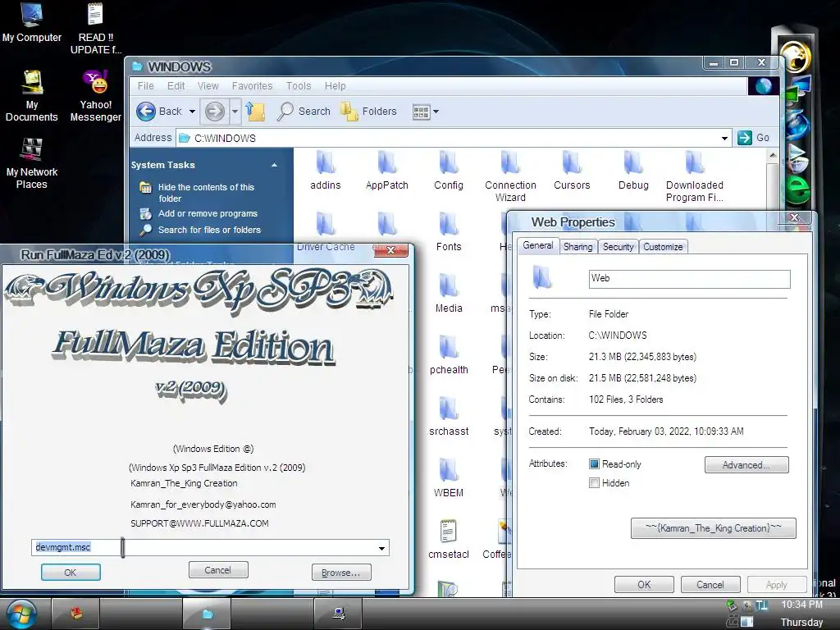840x630 pixels.
Task: Select the srchasst folder icon
Action: click(x=449, y=409)
